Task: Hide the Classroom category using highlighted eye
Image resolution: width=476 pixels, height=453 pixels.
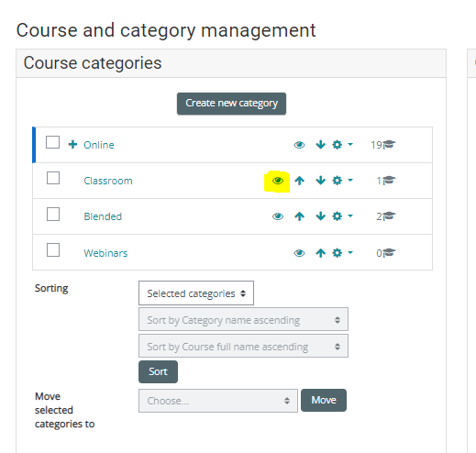Action: tap(278, 181)
